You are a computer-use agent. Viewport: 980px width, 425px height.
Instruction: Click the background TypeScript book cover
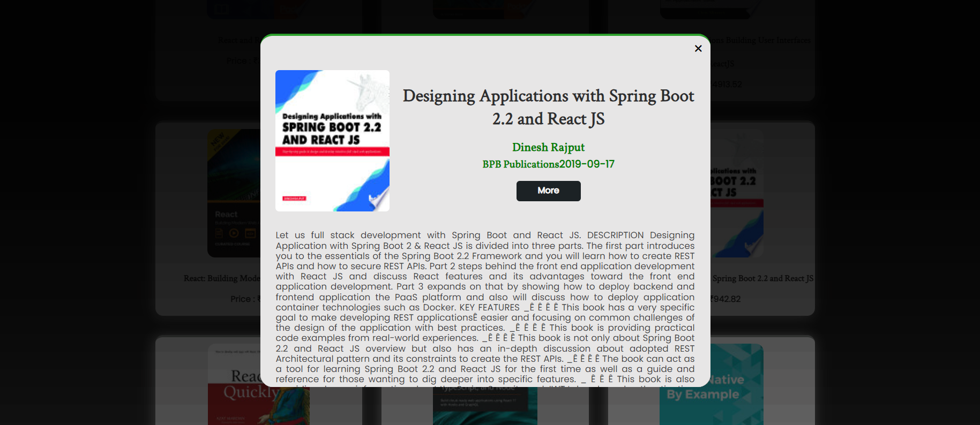(485, 406)
